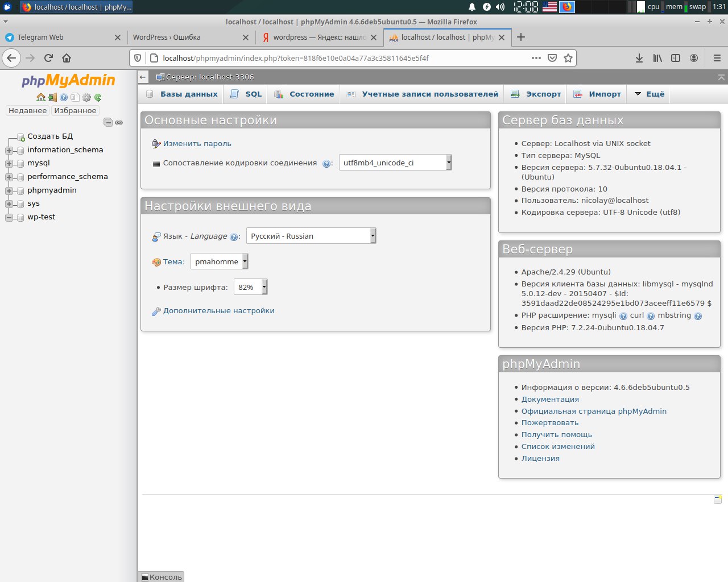728x582 pixels.
Task: Open the Документация link
Action: [x=550, y=400]
